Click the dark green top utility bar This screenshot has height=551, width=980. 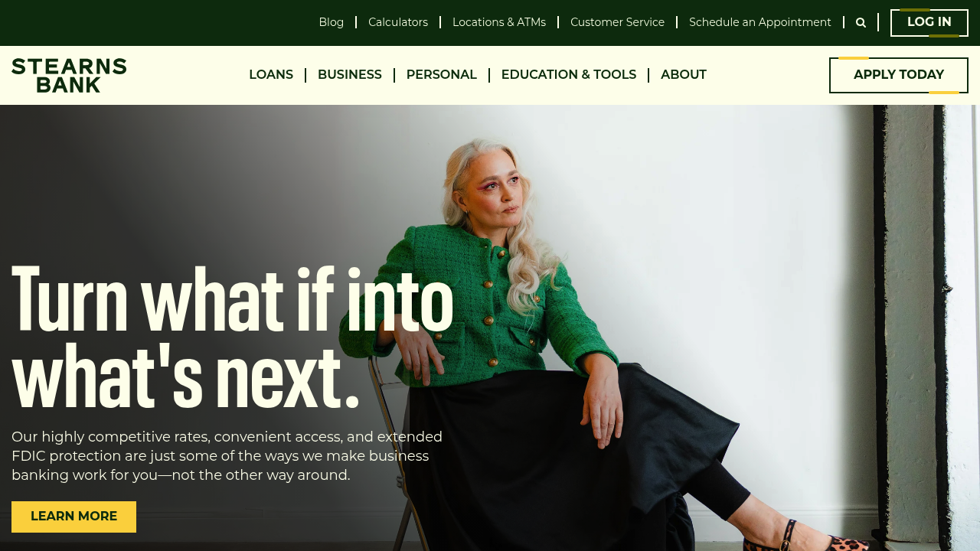[153, 23]
